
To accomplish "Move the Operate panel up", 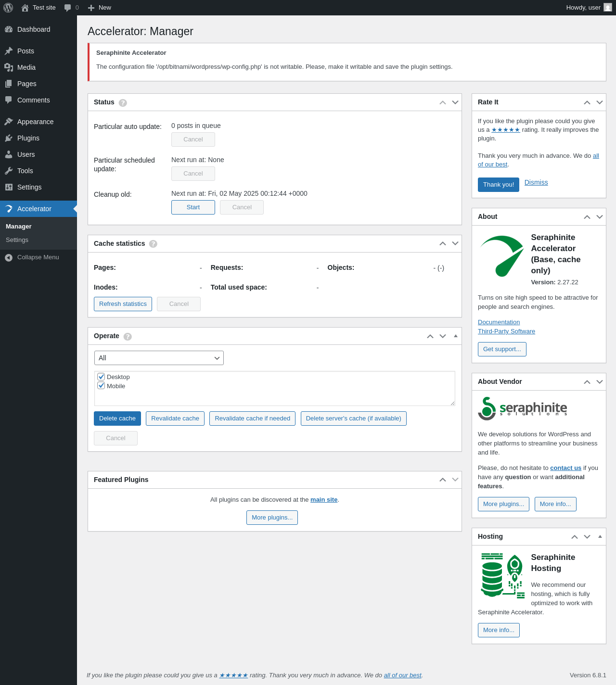I will click(x=430, y=336).
